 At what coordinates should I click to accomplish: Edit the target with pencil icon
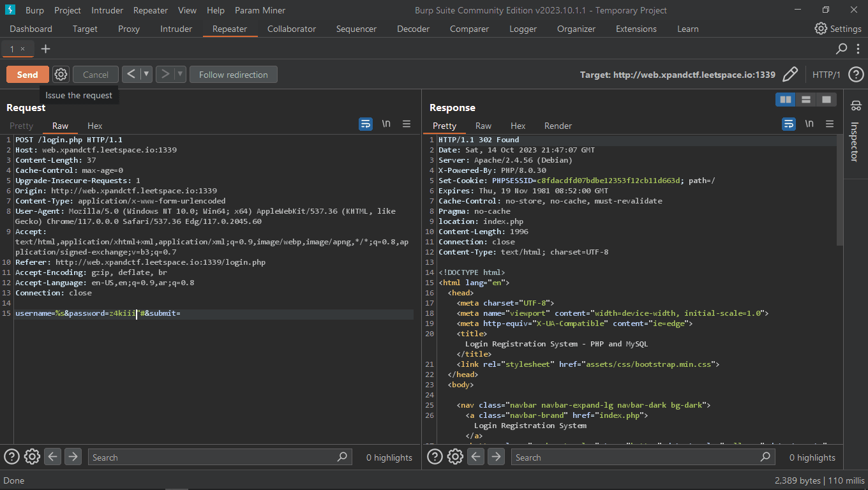(790, 75)
